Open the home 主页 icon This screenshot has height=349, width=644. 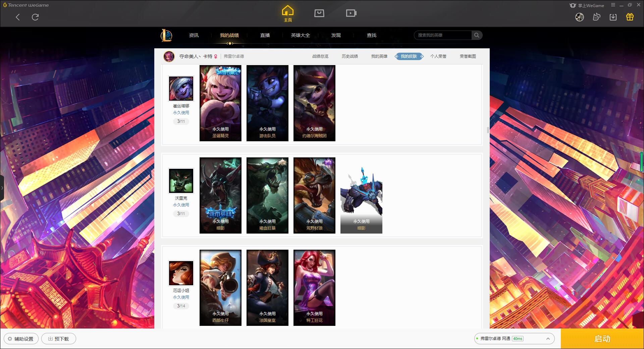coord(288,14)
